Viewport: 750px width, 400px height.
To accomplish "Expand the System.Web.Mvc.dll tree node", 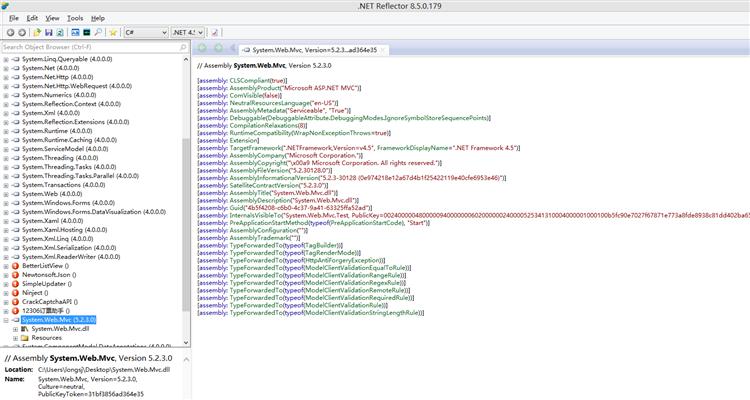I will tap(15, 328).
